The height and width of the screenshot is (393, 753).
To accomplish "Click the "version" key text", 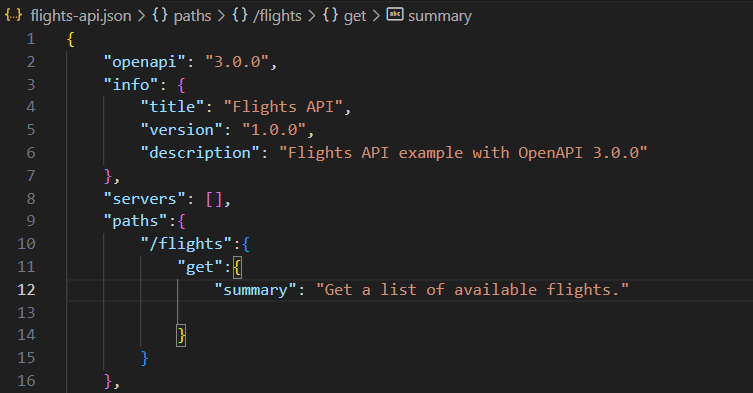I will (x=182, y=130).
